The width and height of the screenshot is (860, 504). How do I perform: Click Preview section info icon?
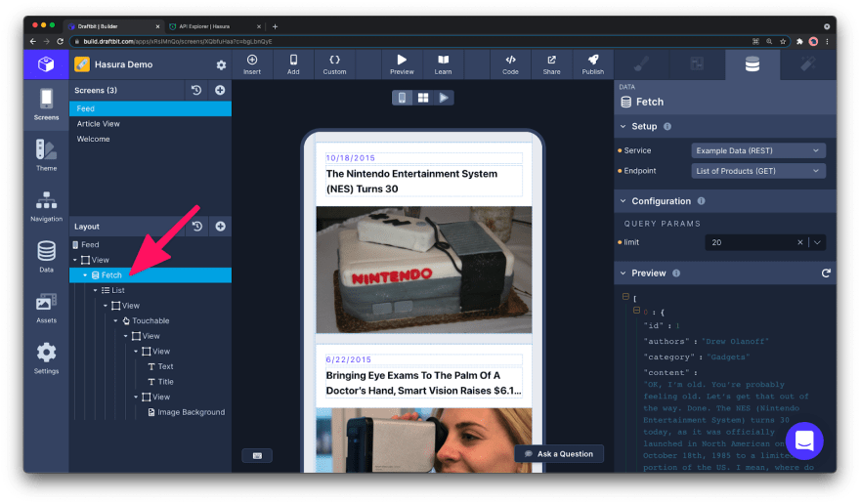point(676,273)
